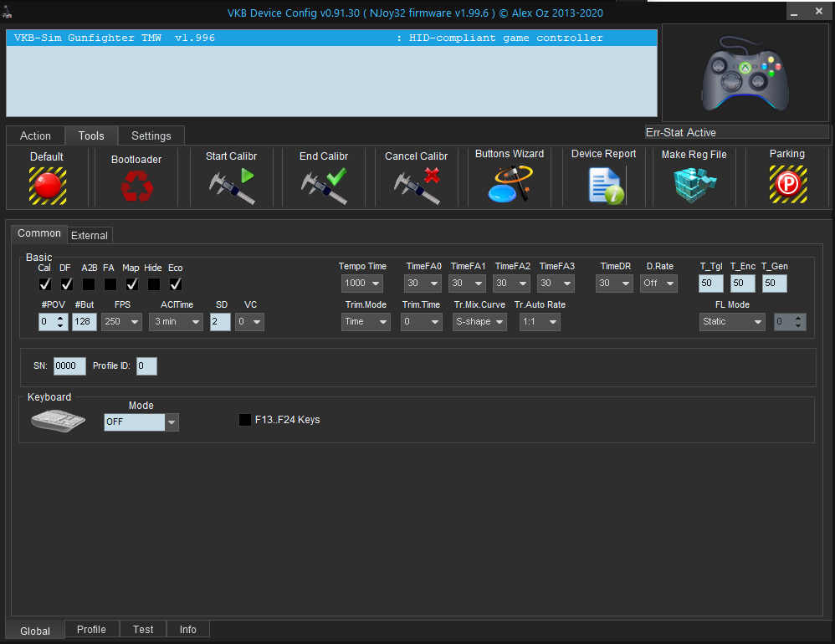The width and height of the screenshot is (835, 644).
Task: Start calibration with the Start Calibr icon
Action: coord(231,186)
